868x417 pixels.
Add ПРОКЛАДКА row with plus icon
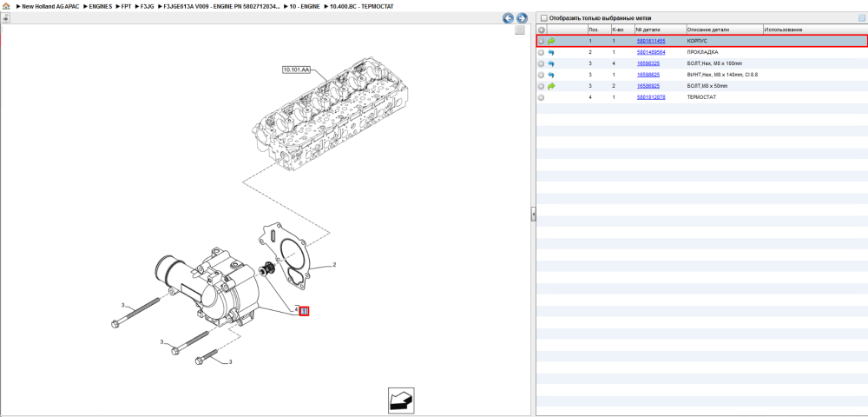pos(542,53)
